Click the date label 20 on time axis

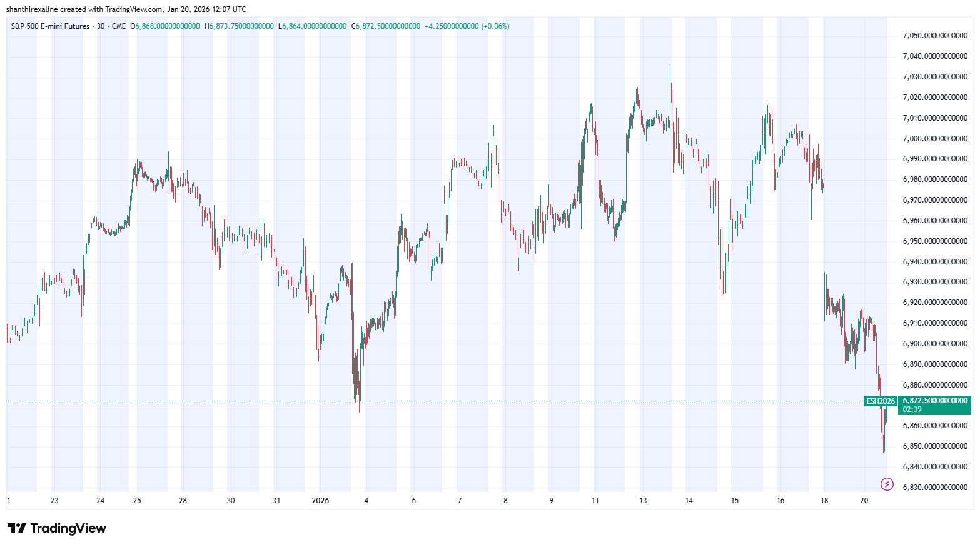coord(864,501)
